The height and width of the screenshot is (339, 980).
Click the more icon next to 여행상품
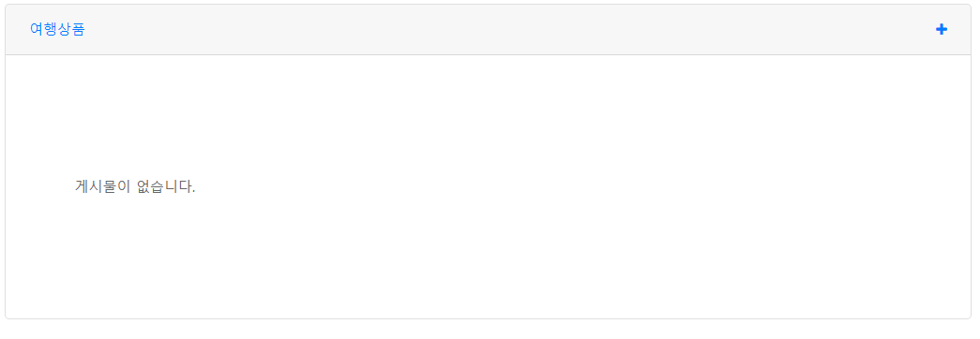tap(941, 29)
